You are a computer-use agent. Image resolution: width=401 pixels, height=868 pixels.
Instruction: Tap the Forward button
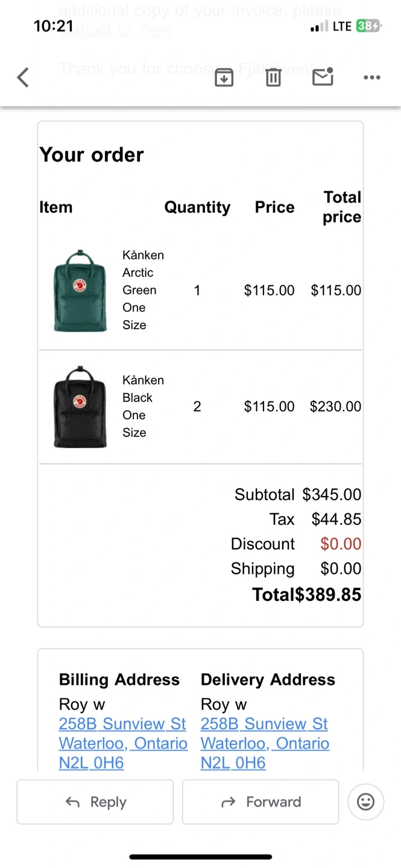click(x=260, y=802)
